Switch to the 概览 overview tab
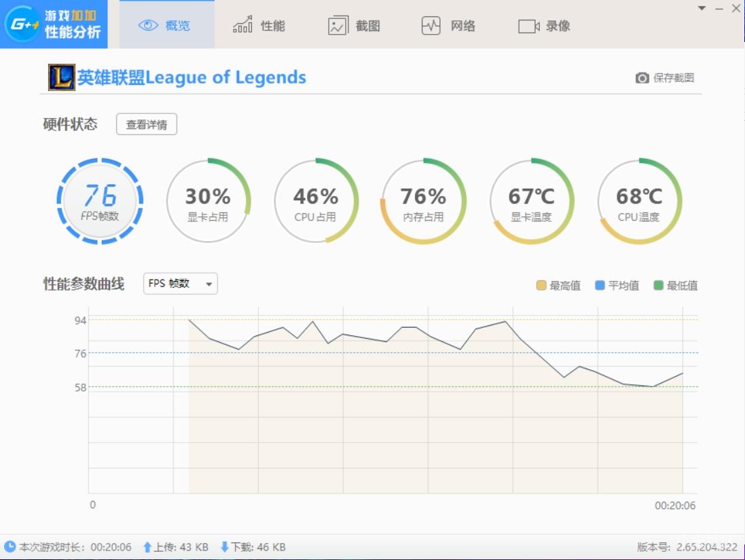The width and height of the screenshot is (745, 560). pos(167,24)
